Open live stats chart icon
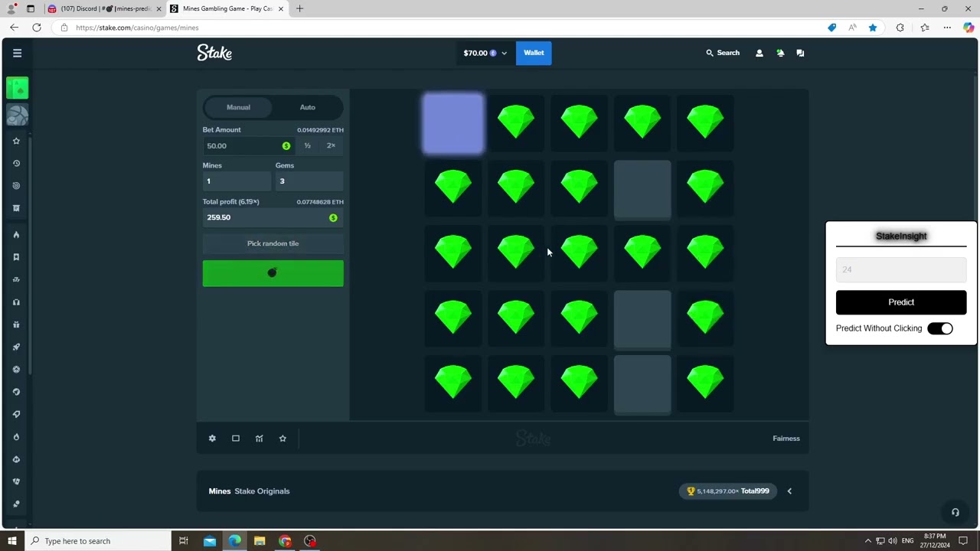This screenshot has height=551, width=980. tap(259, 439)
